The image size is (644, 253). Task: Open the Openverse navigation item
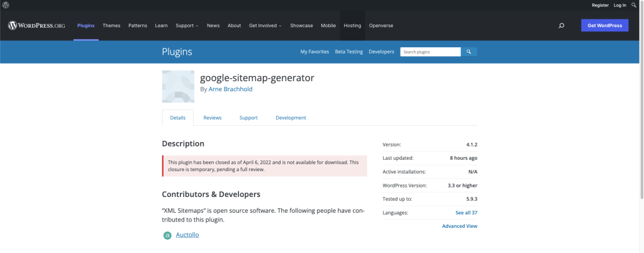tap(380, 25)
